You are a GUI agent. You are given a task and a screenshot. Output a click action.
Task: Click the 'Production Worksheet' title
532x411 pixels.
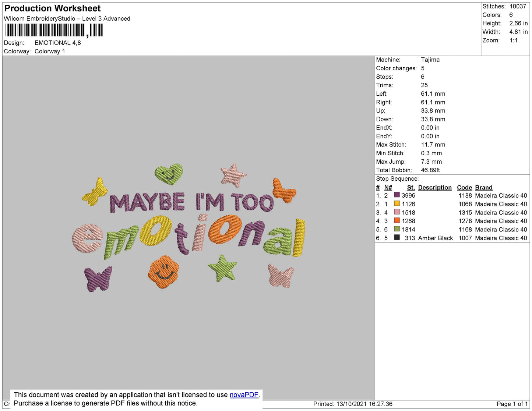[x=52, y=8]
